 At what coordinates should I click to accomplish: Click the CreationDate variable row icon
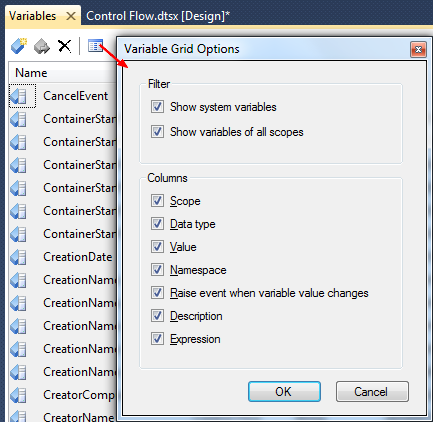tap(18, 257)
